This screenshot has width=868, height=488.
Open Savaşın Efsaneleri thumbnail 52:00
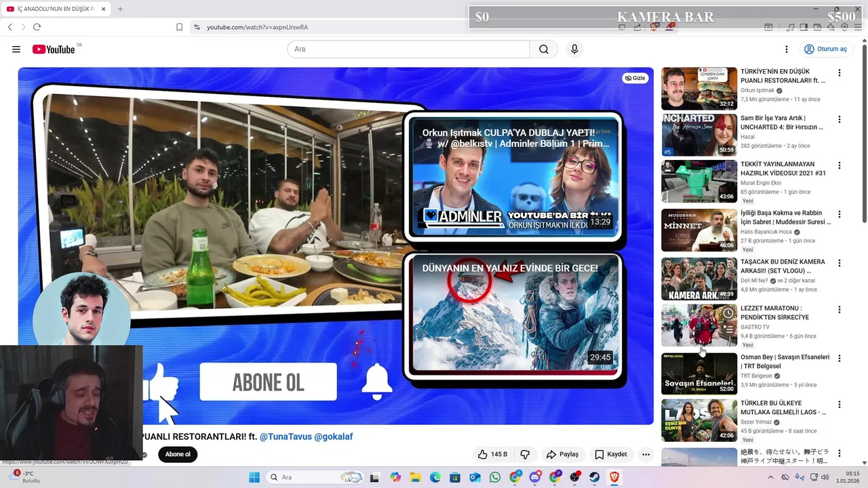point(699,373)
